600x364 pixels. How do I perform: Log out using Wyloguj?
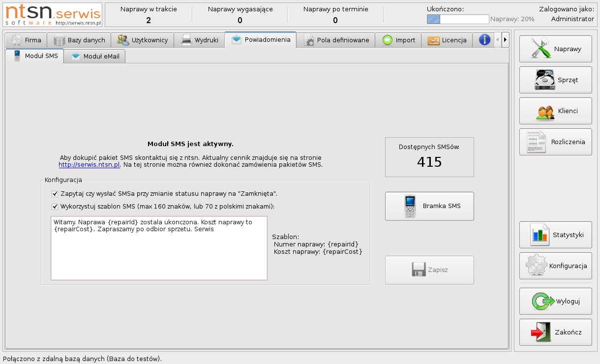point(555,302)
